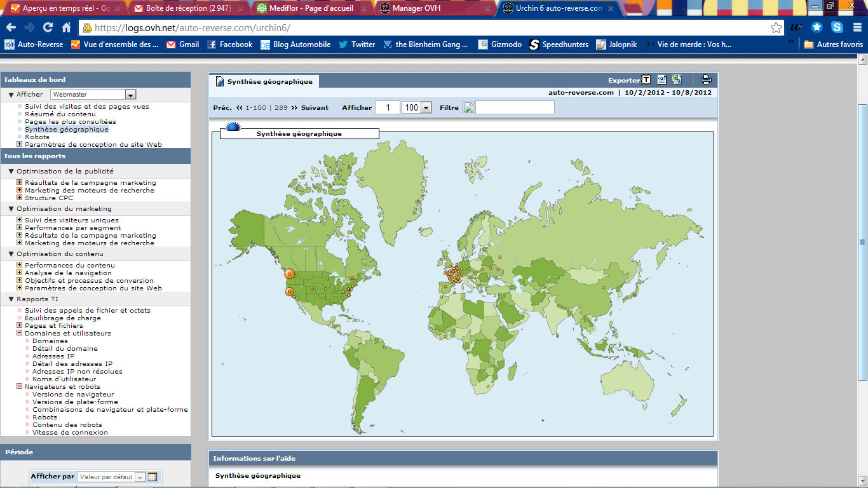Collapse Domaines et utilisateurs tree node
The width and height of the screenshot is (868, 488).
pyautogui.click(x=20, y=334)
